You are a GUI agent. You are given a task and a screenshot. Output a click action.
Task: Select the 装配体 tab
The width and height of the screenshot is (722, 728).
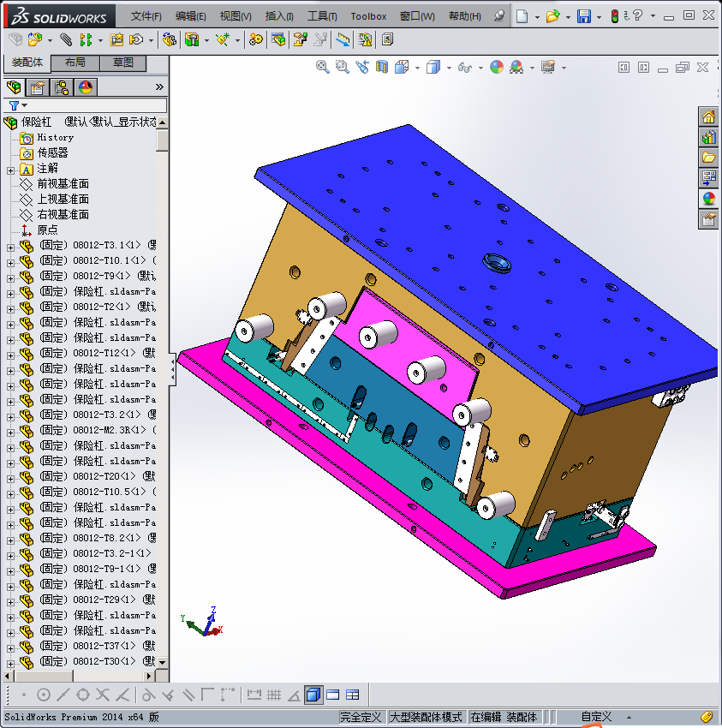pyautogui.click(x=27, y=63)
